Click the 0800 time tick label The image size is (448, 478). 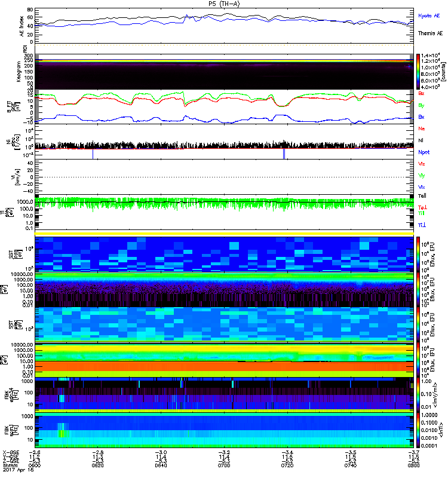click(413, 465)
